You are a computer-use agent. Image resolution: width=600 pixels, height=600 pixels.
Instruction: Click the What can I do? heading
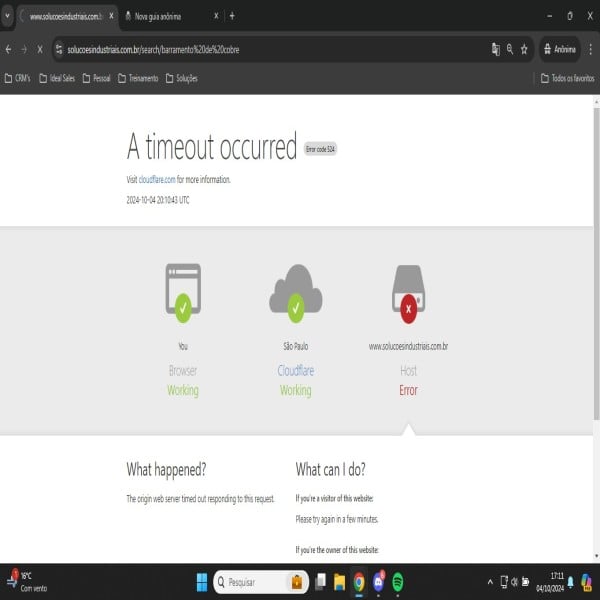(331, 469)
